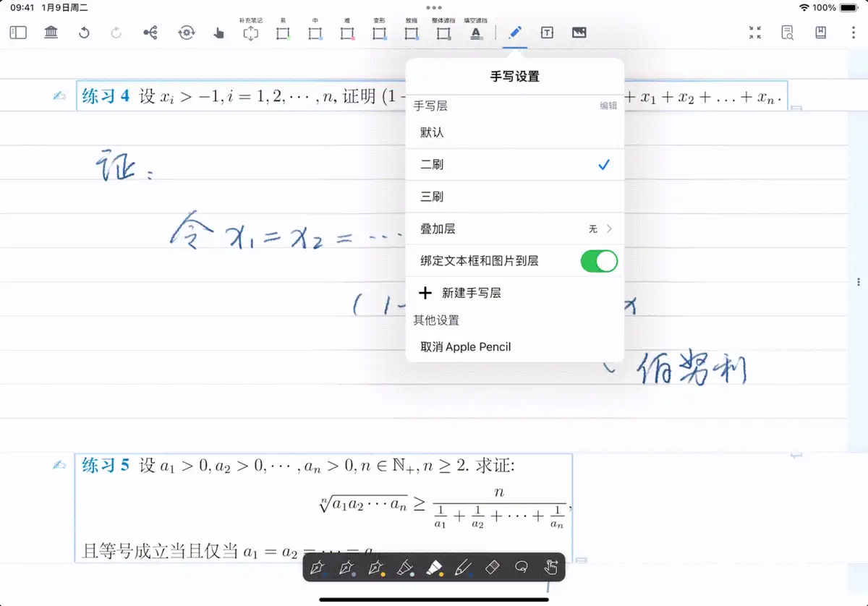868x606 pixels.
Task: Click the 练习 4 heading text
Action: (x=106, y=96)
